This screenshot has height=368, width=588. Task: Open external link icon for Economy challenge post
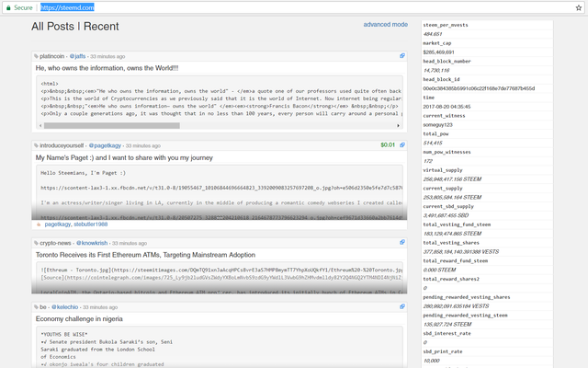[401, 305]
